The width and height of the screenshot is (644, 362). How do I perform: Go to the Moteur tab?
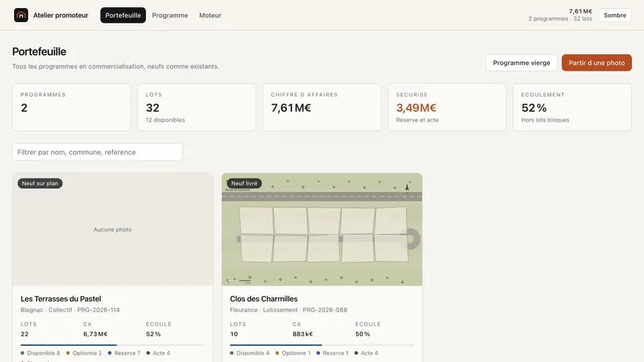tap(210, 15)
